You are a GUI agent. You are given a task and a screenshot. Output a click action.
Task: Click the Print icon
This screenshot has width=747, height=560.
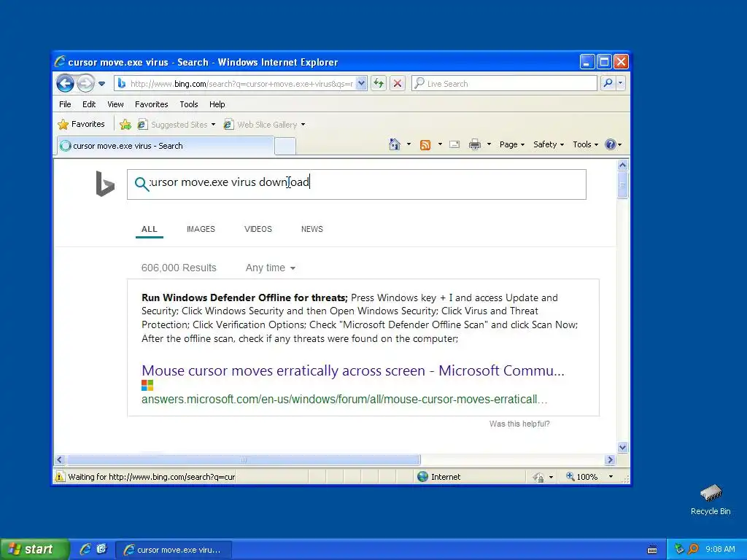coord(474,144)
